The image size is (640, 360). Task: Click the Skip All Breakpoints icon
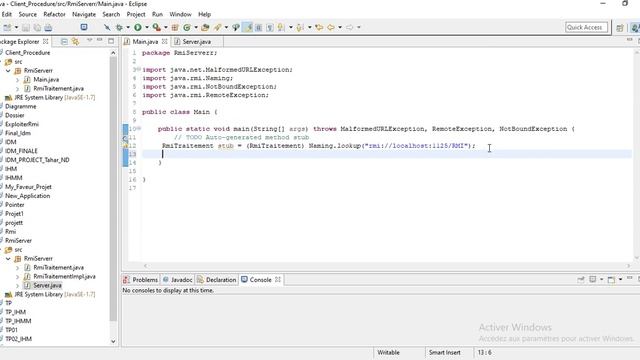tap(107, 27)
